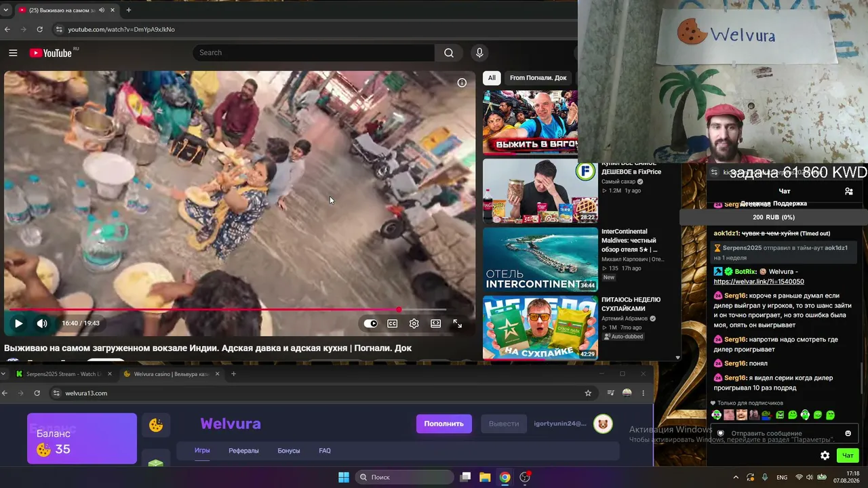The height and width of the screenshot is (488, 868).
Task: Click the Welvura cookie sidebar icon
Action: tap(156, 426)
